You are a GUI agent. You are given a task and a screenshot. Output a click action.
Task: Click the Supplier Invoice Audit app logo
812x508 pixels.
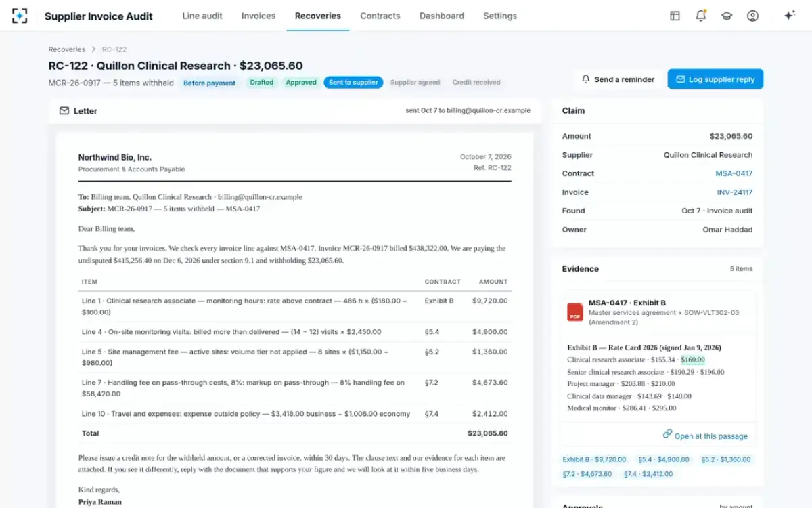click(20, 16)
